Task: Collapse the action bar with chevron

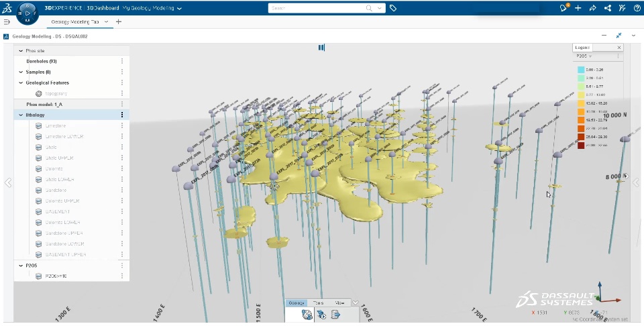Action: point(356,303)
